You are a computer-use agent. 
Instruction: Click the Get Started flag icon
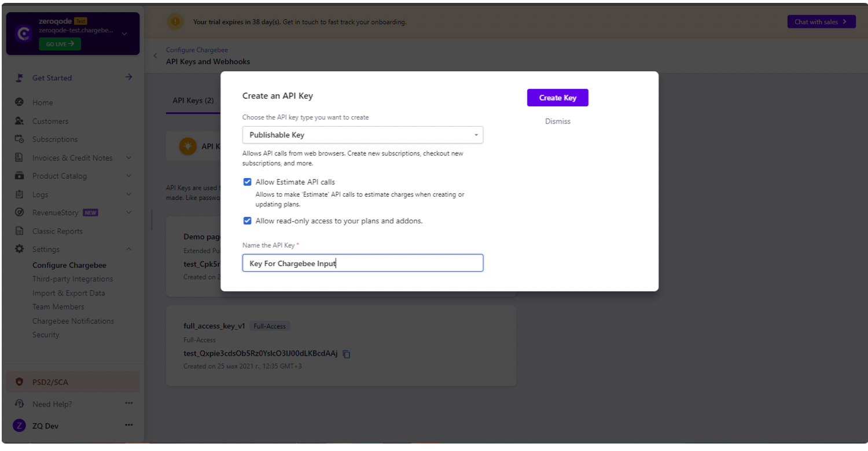19,78
